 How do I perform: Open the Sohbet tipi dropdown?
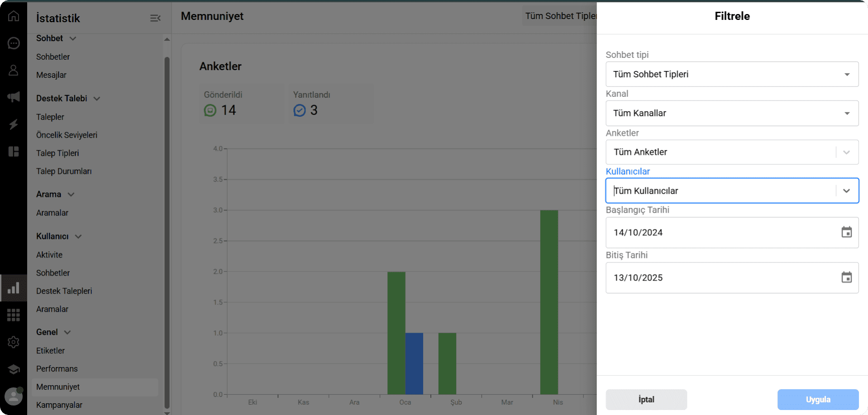pyautogui.click(x=732, y=74)
